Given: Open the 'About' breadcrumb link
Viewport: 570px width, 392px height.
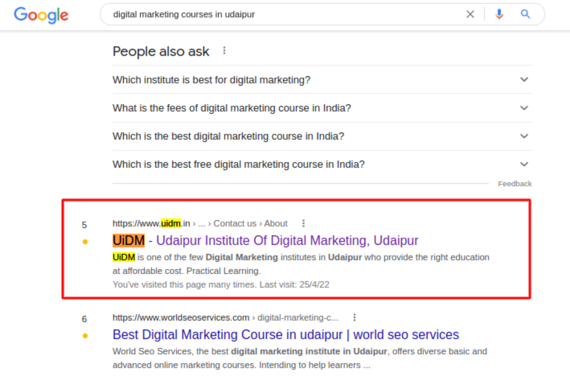Looking at the screenshot, I should [275, 223].
